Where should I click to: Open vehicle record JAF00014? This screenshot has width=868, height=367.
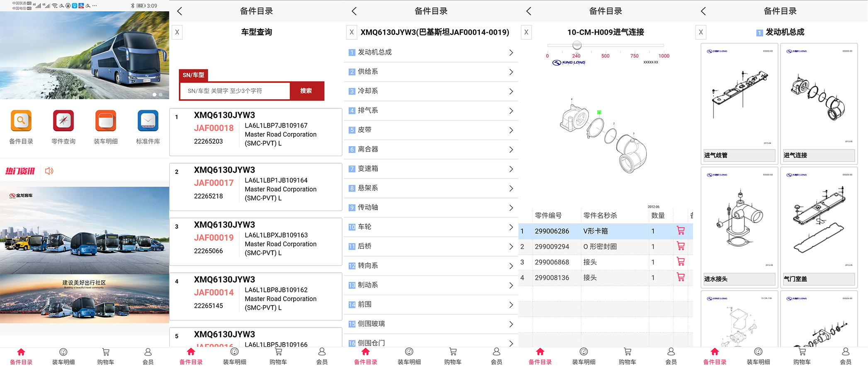point(256,296)
